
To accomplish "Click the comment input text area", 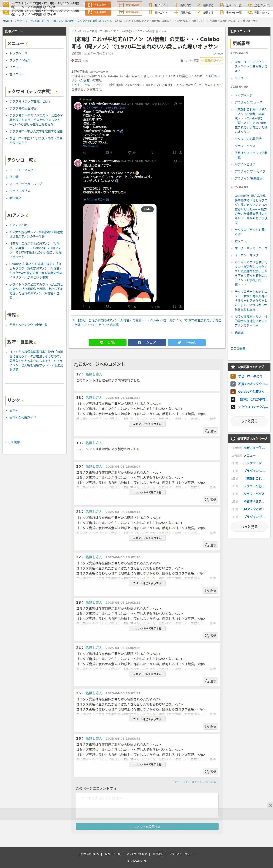I will tap(147, 806).
